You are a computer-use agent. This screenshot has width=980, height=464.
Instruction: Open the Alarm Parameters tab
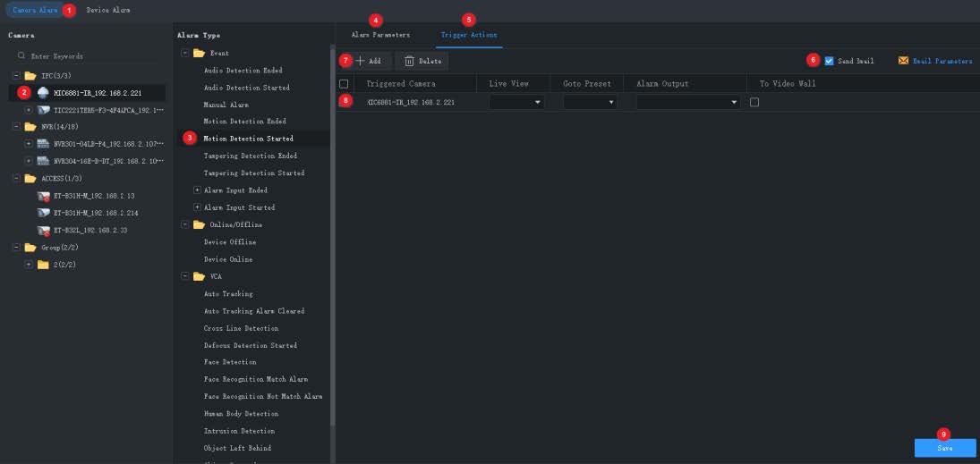pos(380,35)
